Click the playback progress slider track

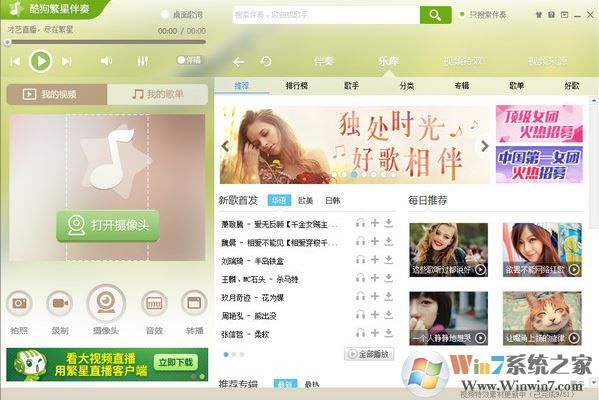pyautogui.click(x=106, y=42)
